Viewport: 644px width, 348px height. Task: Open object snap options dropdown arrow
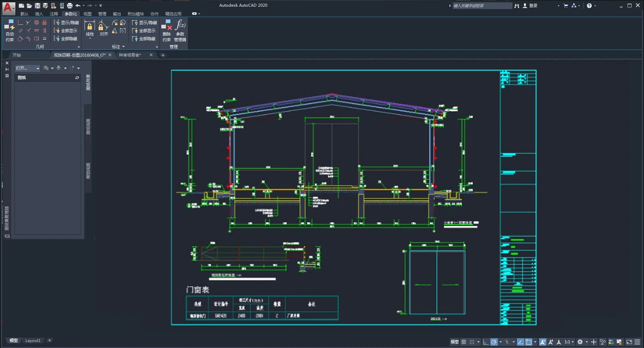pyautogui.click(x=535, y=342)
